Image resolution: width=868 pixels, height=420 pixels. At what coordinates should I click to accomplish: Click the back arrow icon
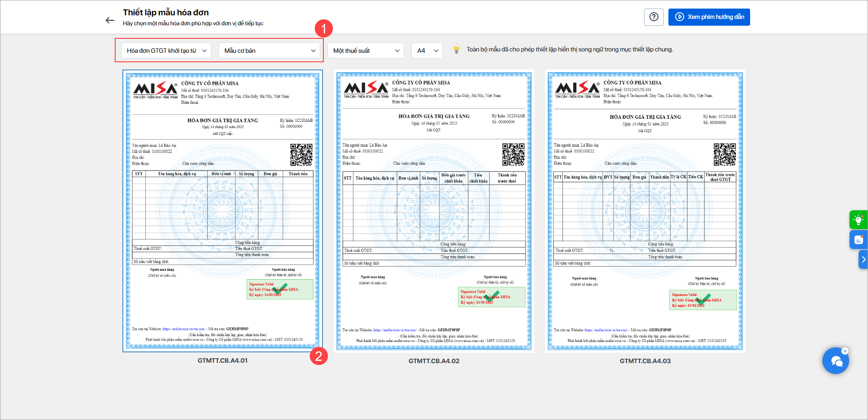tap(110, 20)
